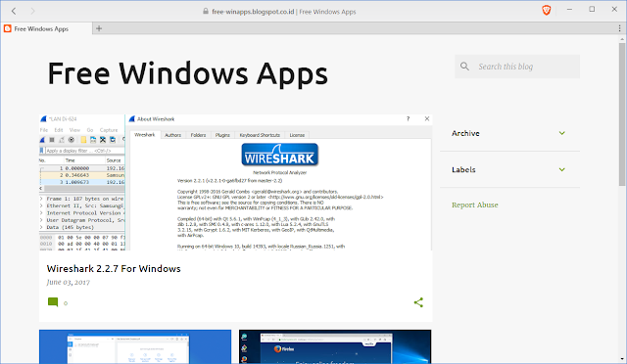Click the scrollbar down arrow
Viewport: 627px width, 364px height.
(622, 359)
